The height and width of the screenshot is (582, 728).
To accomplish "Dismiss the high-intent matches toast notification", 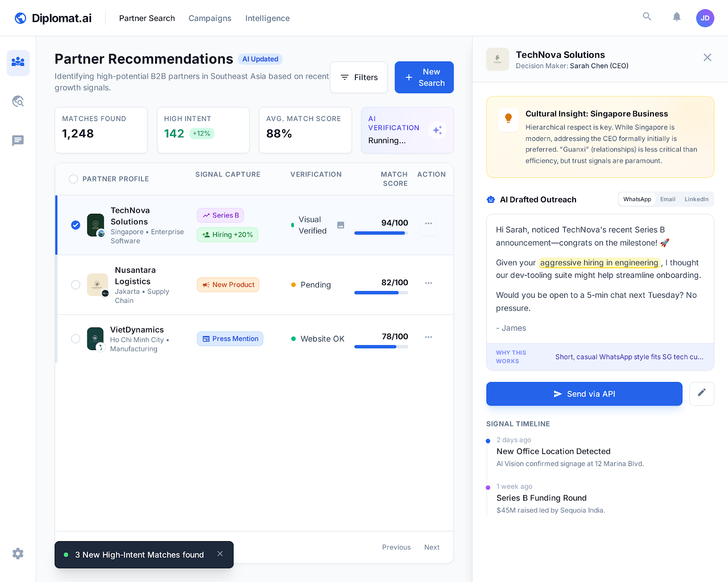I will point(220,554).
